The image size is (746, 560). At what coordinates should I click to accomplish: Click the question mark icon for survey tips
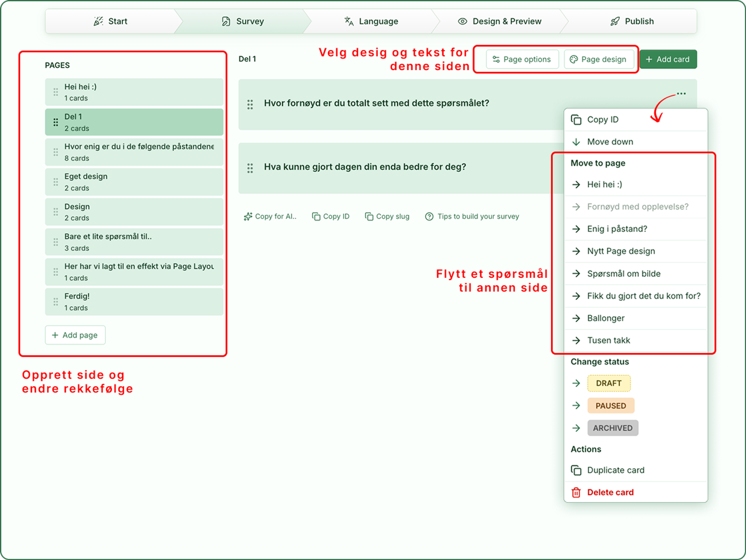[x=429, y=216]
